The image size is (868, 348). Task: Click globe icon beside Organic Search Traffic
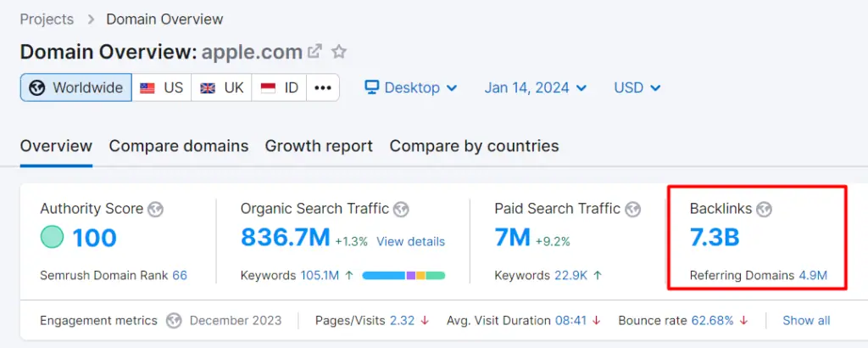tap(401, 210)
